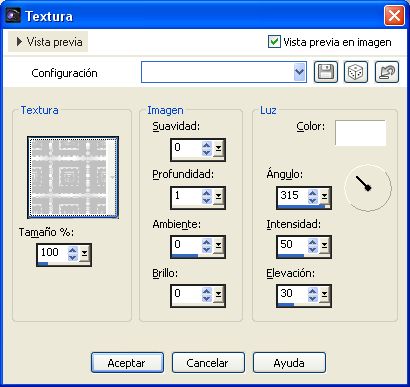410x387 pixels.
Task: Decrease Tamaño % with the down arrow
Action: pos(73,258)
